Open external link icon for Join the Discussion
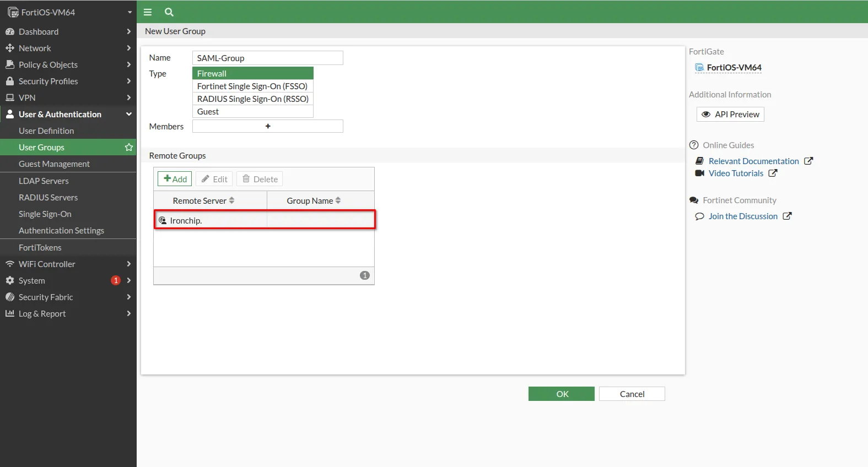This screenshot has height=467, width=868. pyautogui.click(x=787, y=216)
